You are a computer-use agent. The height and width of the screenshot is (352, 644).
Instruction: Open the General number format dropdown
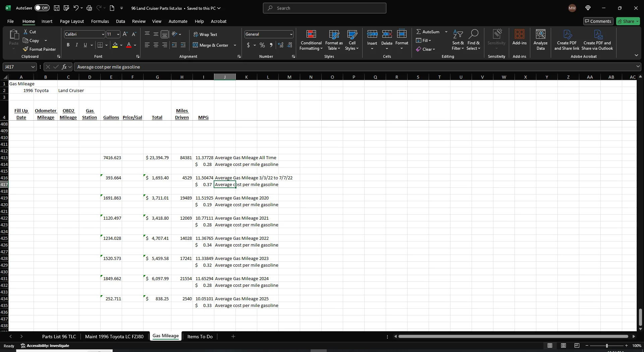(291, 34)
